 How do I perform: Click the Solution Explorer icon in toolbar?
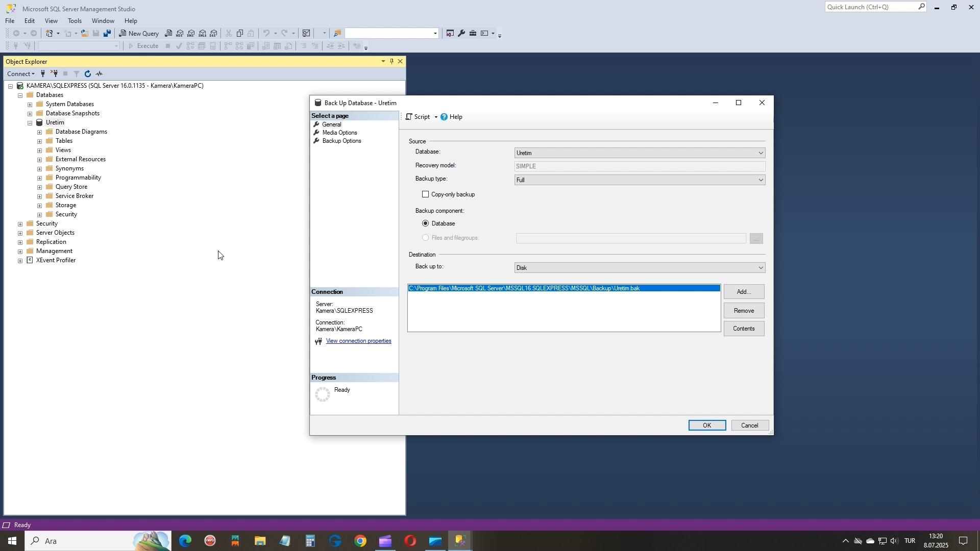[450, 33]
